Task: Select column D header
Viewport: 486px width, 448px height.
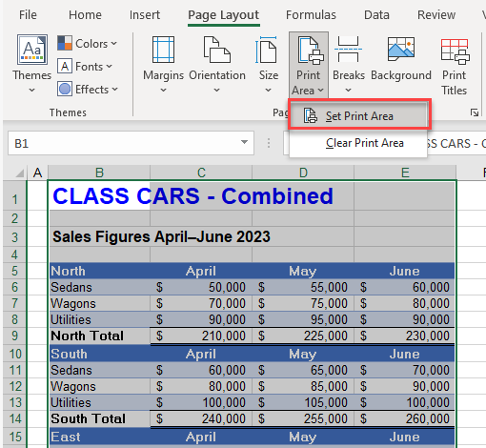Action: point(303,173)
